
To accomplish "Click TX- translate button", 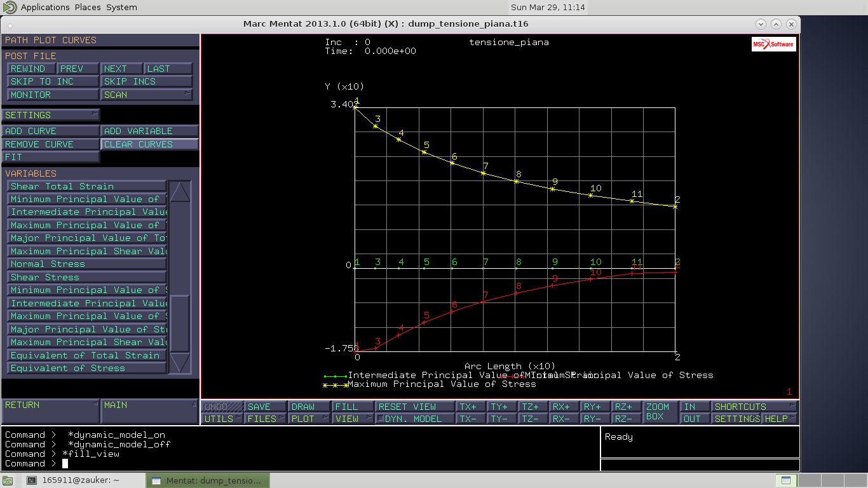I will pyautogui.click(x=471, y=419).
